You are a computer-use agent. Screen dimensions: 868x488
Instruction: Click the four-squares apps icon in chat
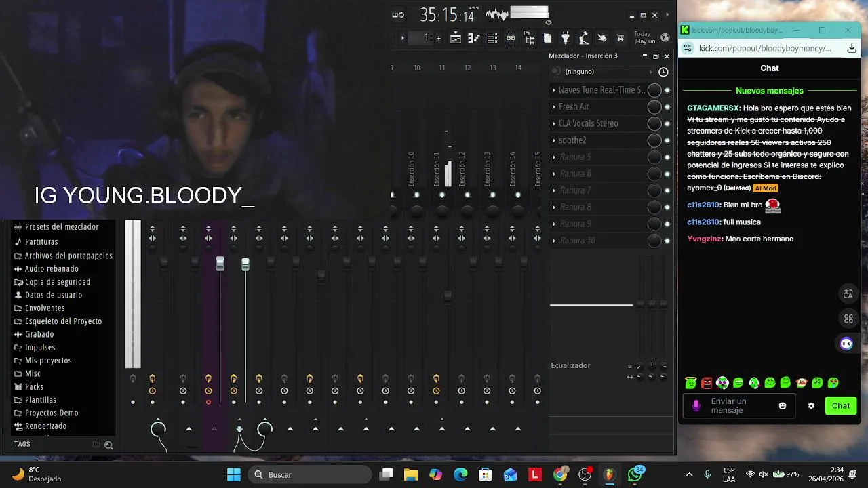pos(848,319)
